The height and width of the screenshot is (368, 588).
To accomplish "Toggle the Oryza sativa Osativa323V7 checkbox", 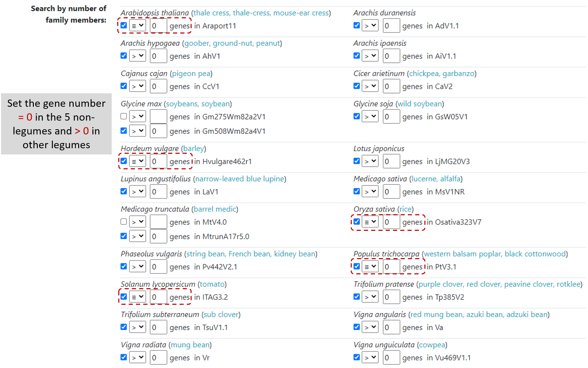I will [x=357, y=221].
